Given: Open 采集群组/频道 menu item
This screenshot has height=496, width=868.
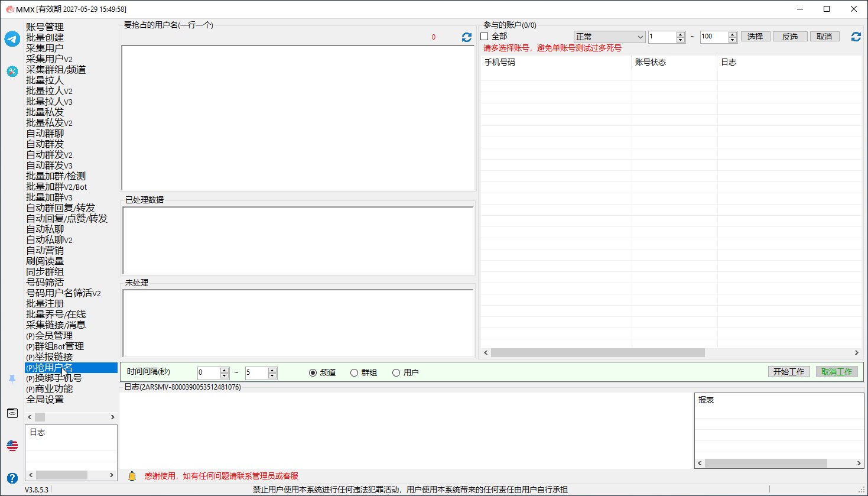Looking at the screenshot, I should tap(56, 70).
